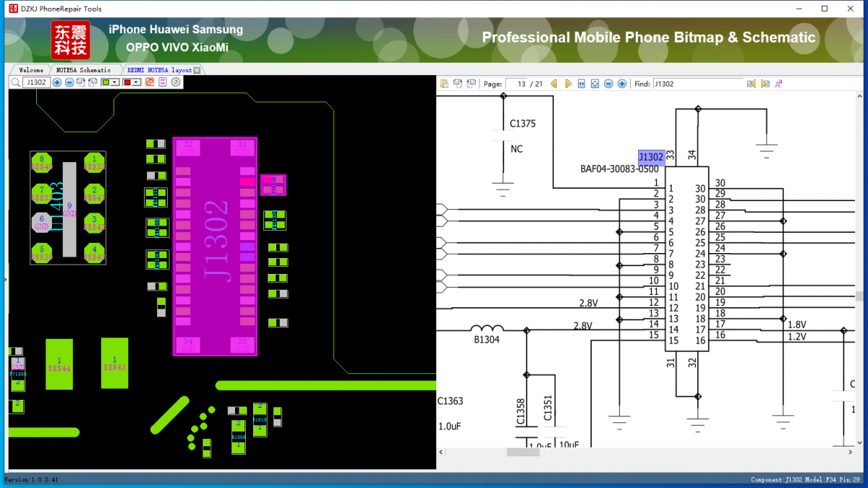
Task: Close the REDMI NOTE5A layout tab
Action: [x=197, y=70]
